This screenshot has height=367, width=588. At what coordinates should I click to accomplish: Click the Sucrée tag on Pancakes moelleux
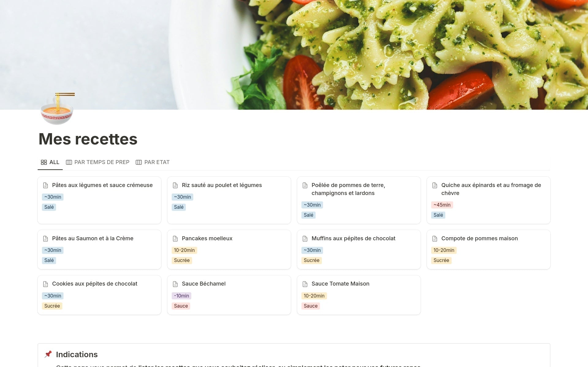[x=182, y=260]
